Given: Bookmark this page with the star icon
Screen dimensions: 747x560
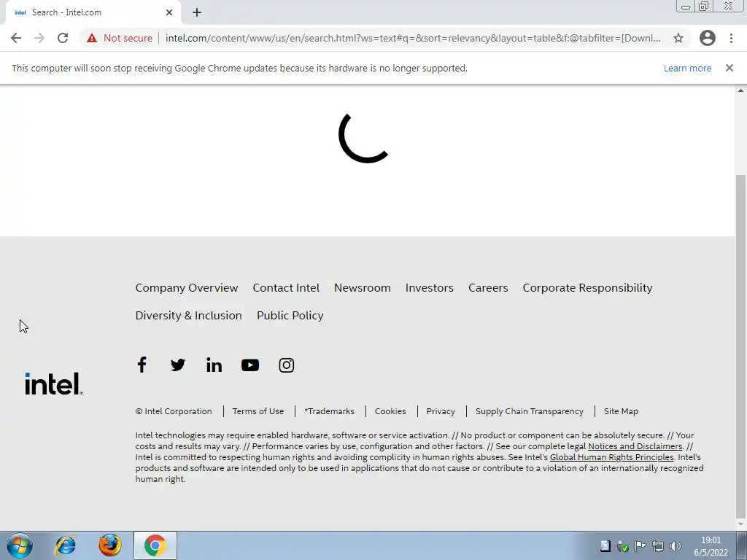Looking at the screenshot, I should click(678, 38).
